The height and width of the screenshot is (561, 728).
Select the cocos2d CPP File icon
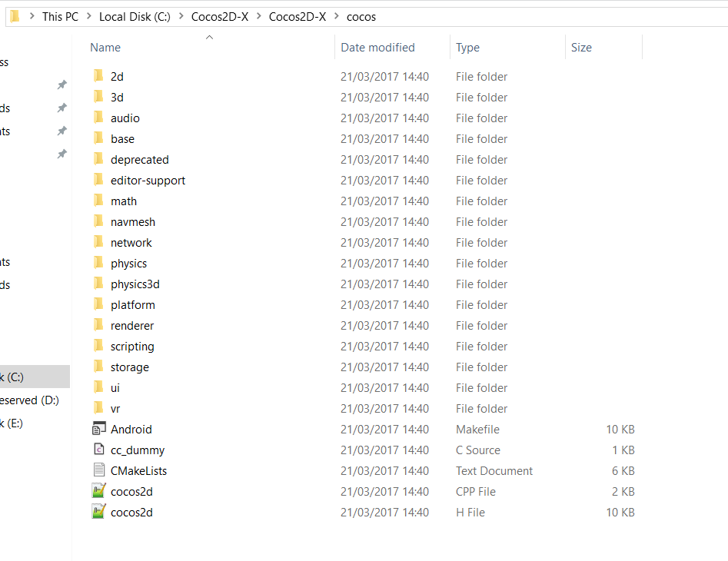click(99, 491)
